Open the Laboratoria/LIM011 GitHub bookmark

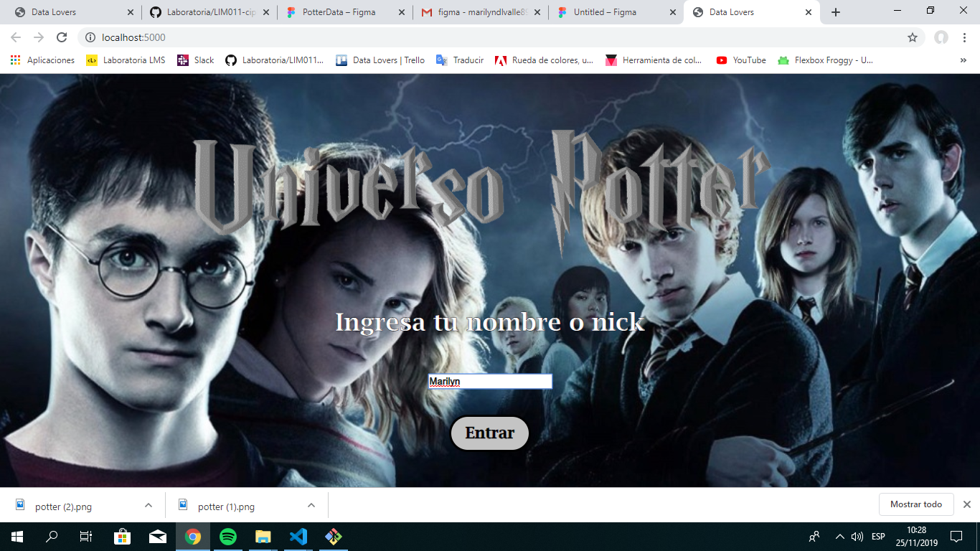click(275, 60)
